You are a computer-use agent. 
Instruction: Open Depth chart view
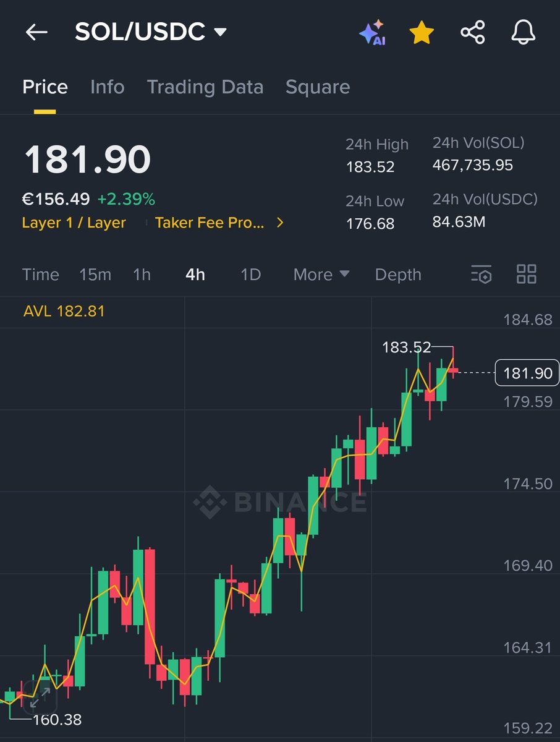397,275
